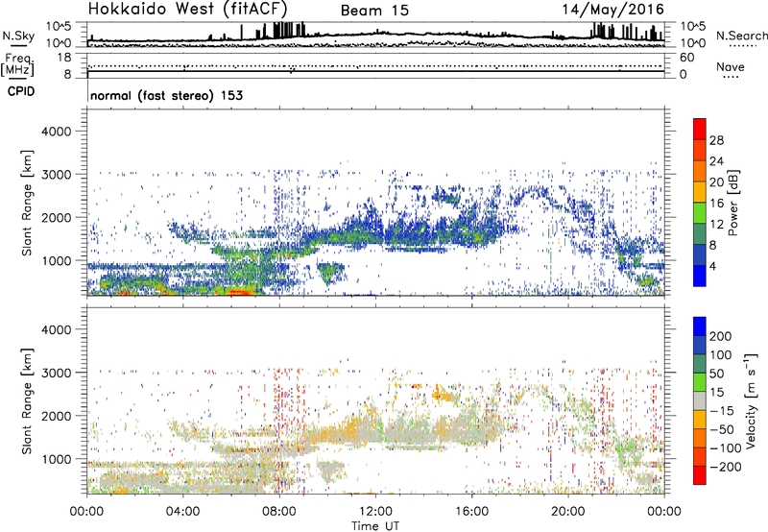This screenshot has width=768, height=532.
Task: Select the "normal (fast stereo) 153" mode text
Action: (166, 95)
